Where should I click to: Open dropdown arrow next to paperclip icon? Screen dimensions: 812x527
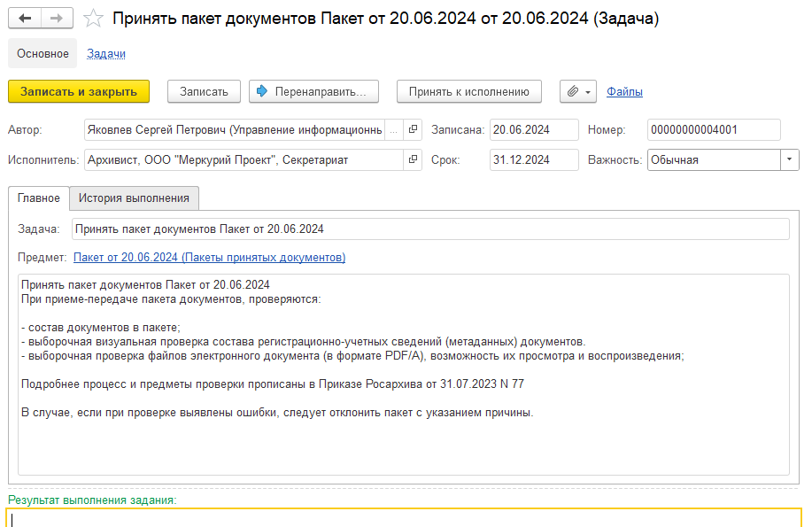click(x=588, y=92)
